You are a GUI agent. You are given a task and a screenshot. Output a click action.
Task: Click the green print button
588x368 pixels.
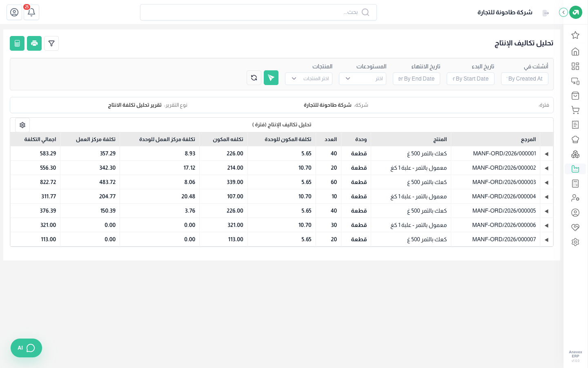click(x=34, y=43)
